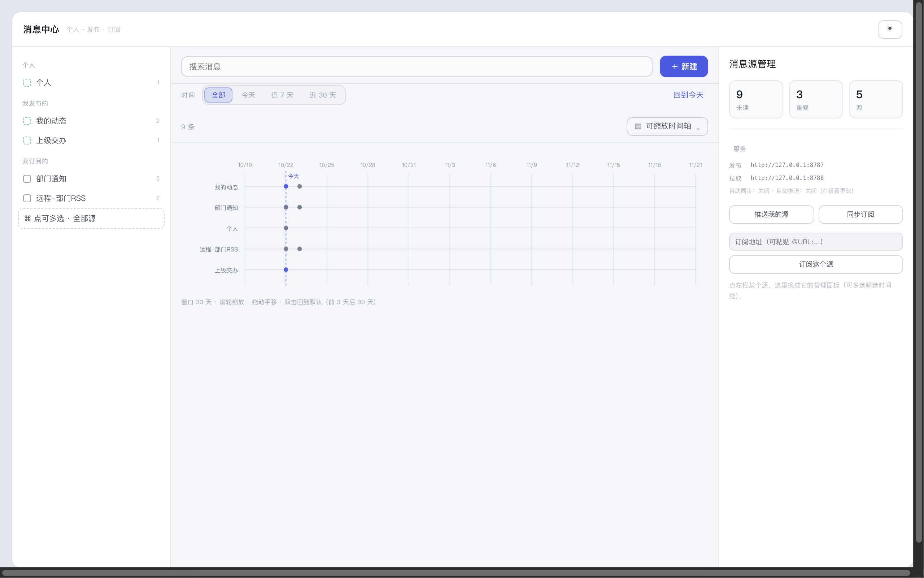Viewport: 924px width, 578px height.
Task: Click the 5 源 stat card
Action: 876,99
